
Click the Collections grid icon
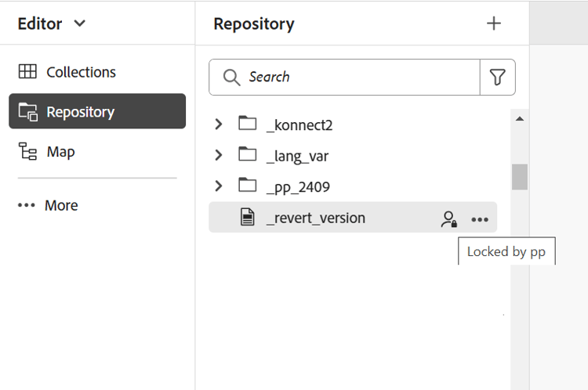(27, 72)
